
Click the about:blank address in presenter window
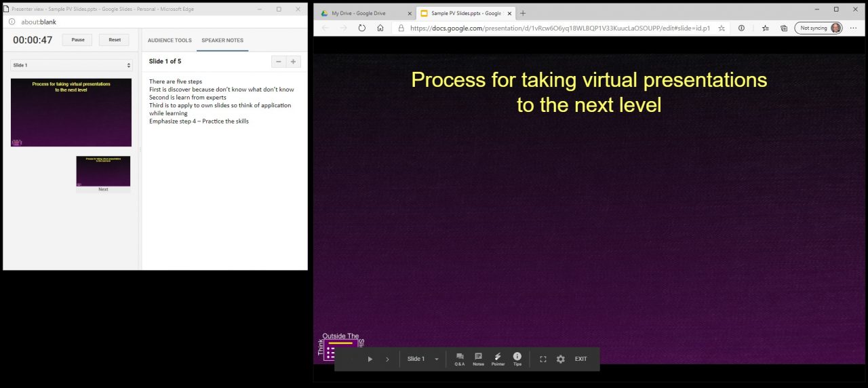39,22
